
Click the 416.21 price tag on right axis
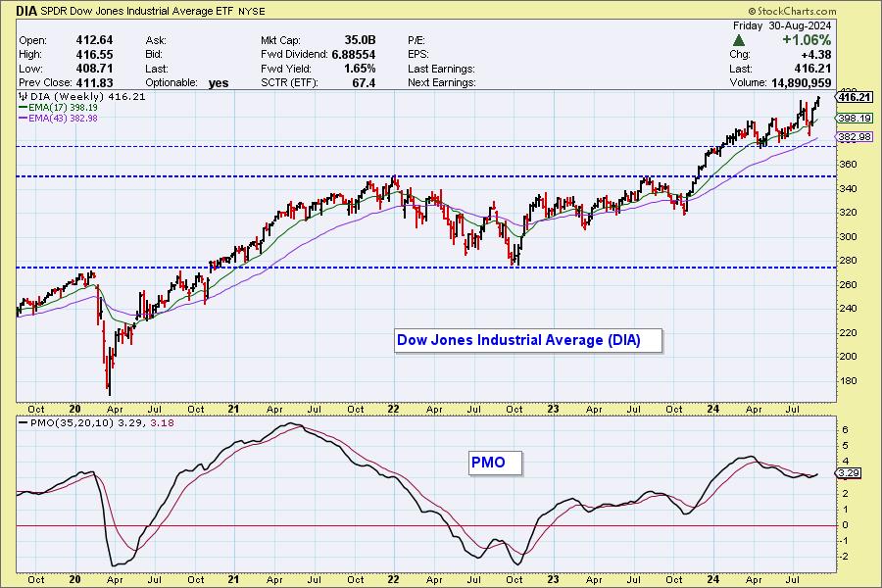(855, 97)
